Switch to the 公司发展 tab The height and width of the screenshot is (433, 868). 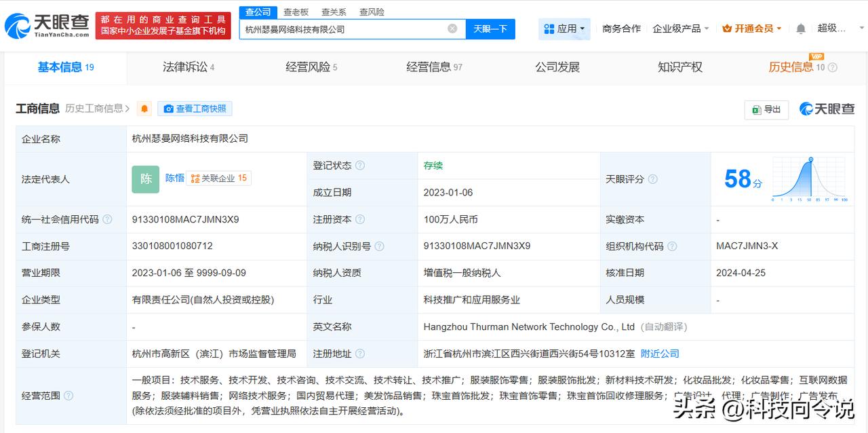[557, 67]
